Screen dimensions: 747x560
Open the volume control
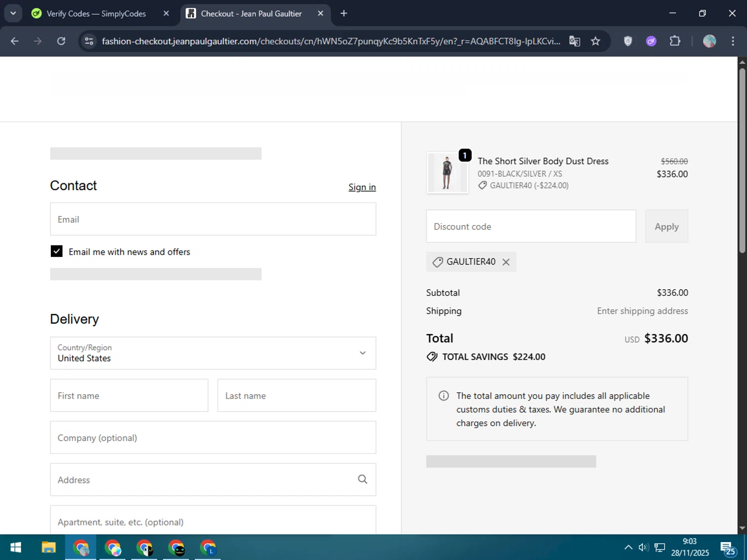click(643, 548)
